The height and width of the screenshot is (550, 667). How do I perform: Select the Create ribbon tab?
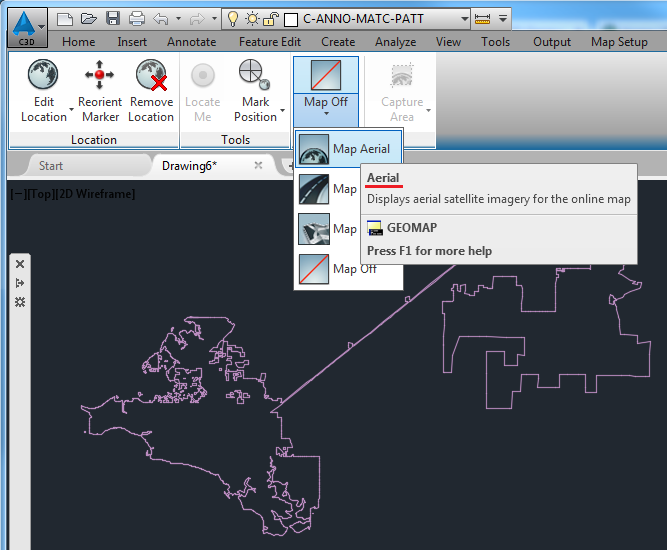click(x=338, y=42)
